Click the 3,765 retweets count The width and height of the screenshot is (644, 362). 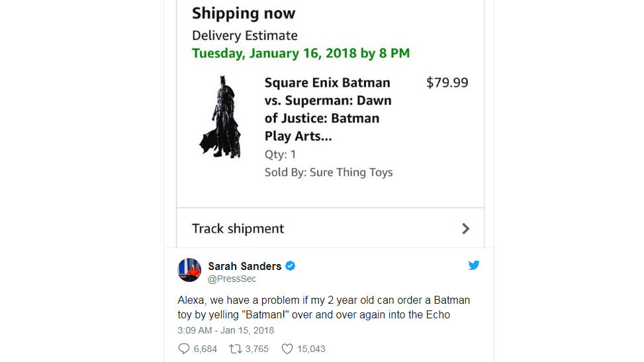[256, 349]
